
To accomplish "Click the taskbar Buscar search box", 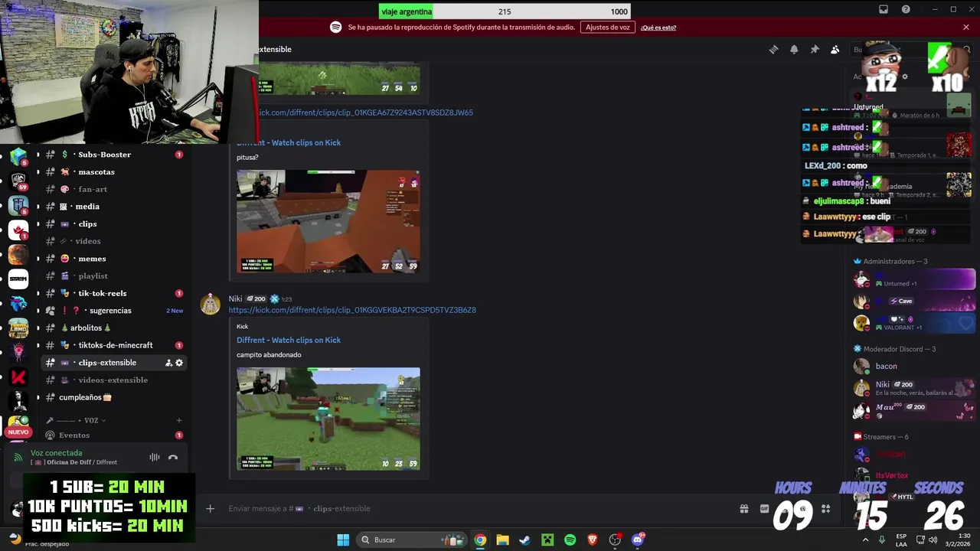I will pos(413,540).
